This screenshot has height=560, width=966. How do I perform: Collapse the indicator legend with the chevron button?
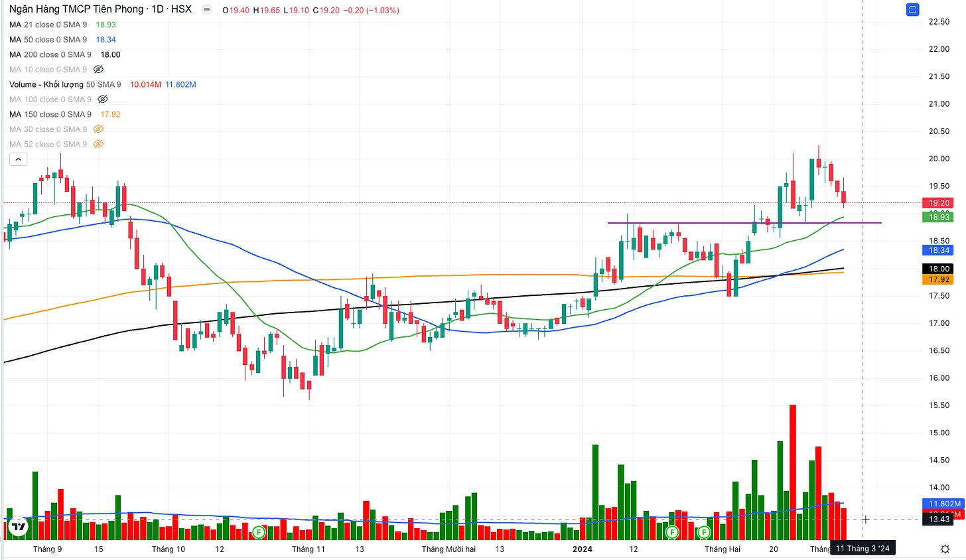pos(18,159)
